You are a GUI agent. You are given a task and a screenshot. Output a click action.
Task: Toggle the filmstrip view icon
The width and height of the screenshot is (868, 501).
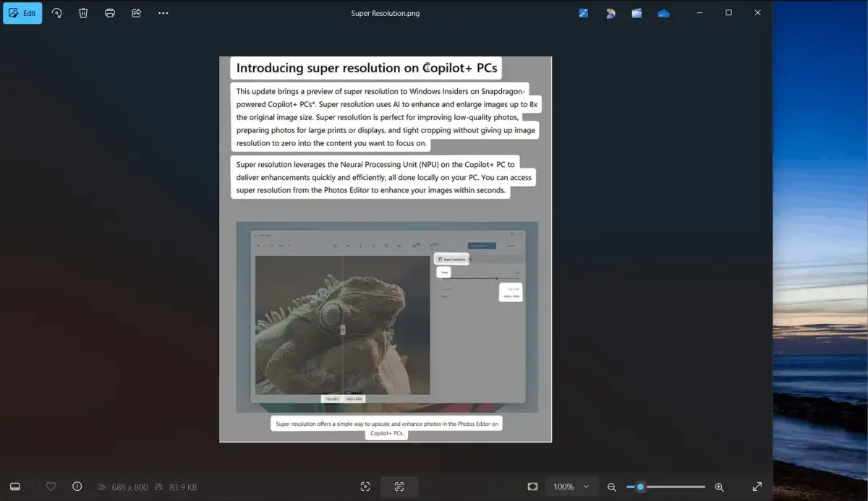[15, 487]
